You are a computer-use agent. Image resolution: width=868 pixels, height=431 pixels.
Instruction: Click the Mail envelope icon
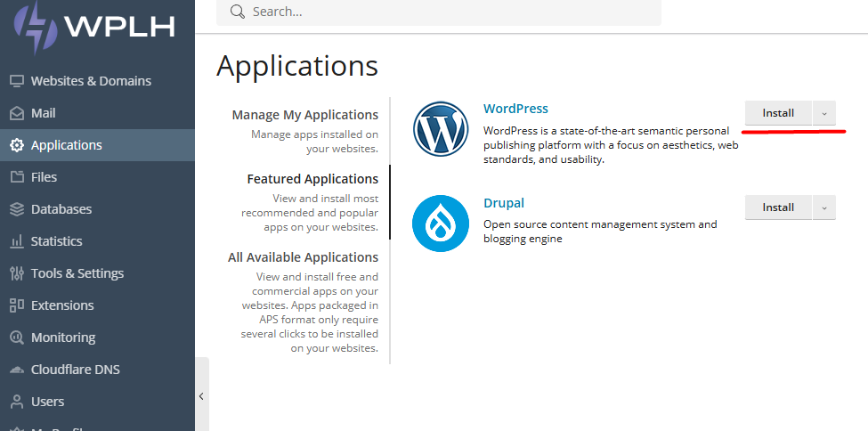click(17, 113)
